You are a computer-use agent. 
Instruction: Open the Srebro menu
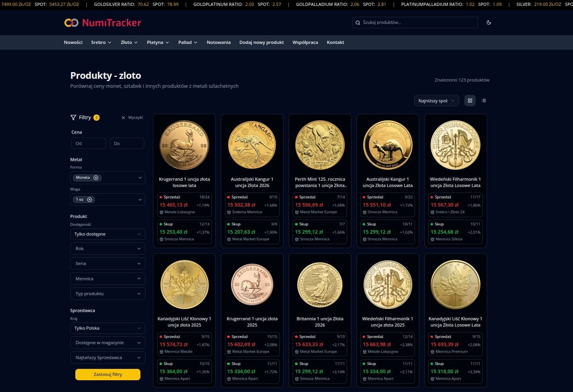(x=101, y=42)
